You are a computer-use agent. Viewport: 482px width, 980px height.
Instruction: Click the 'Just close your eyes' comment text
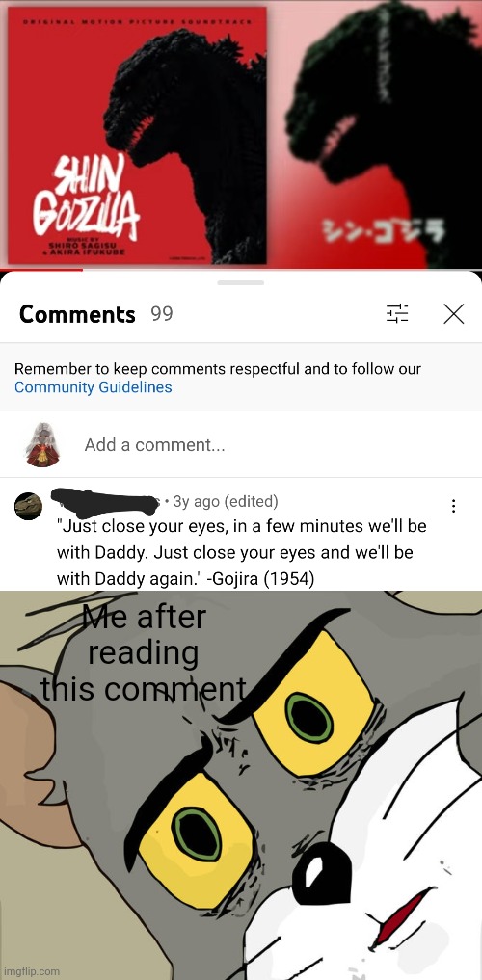[241, 552]
